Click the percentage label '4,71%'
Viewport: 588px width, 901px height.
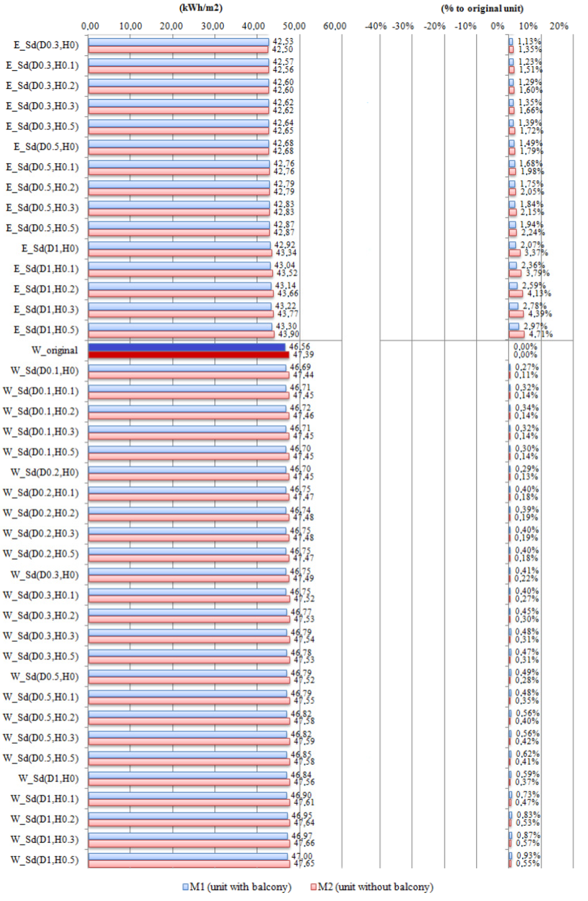click(x=540, y=334)
